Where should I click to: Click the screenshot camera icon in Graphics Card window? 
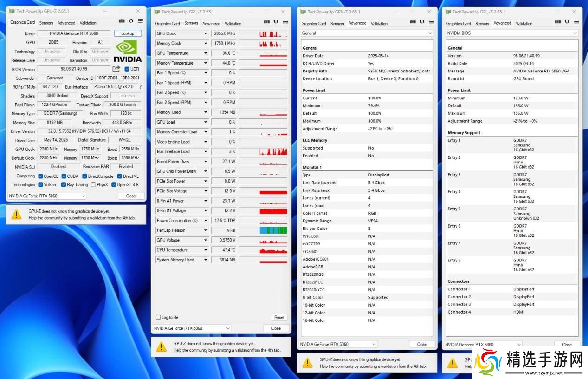coord(122,21)
